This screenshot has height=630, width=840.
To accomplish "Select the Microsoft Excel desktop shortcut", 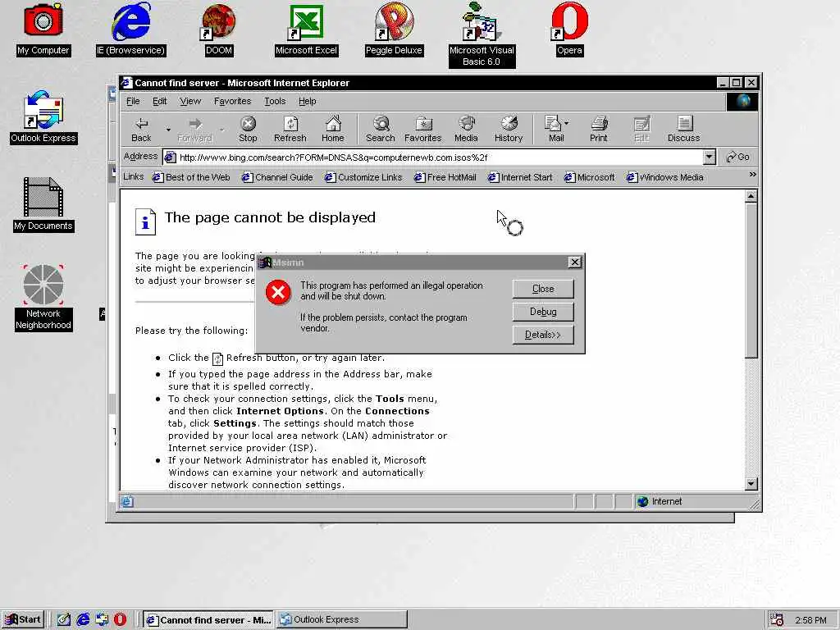I will [x=306, y=30].
